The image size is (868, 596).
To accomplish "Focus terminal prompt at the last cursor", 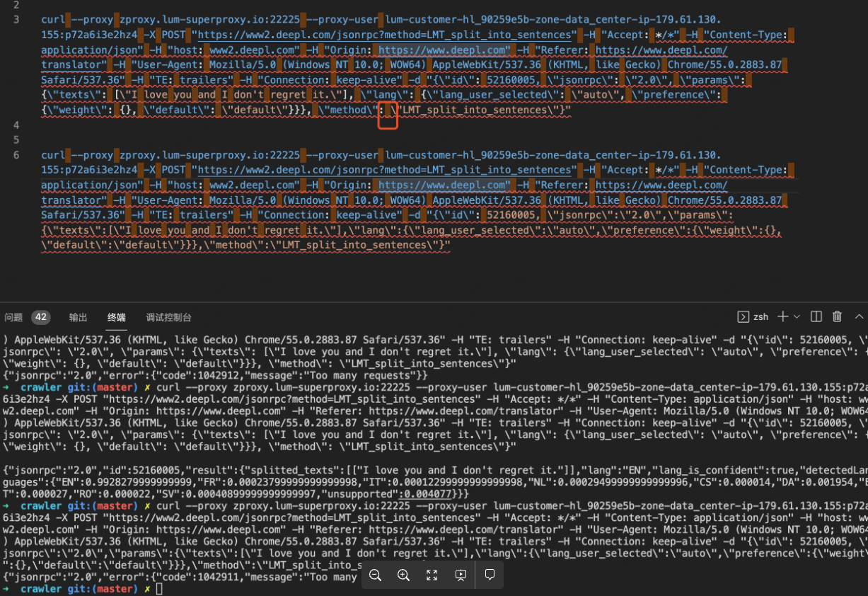I will pos(159,589).
